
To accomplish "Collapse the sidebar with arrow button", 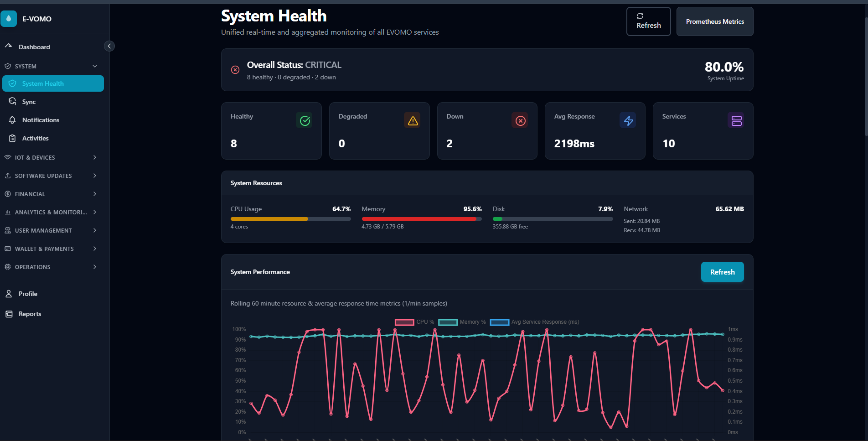I will coord(109,46).
